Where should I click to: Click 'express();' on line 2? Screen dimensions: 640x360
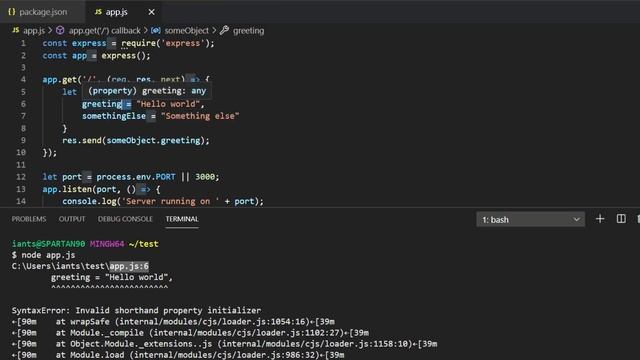126,56
